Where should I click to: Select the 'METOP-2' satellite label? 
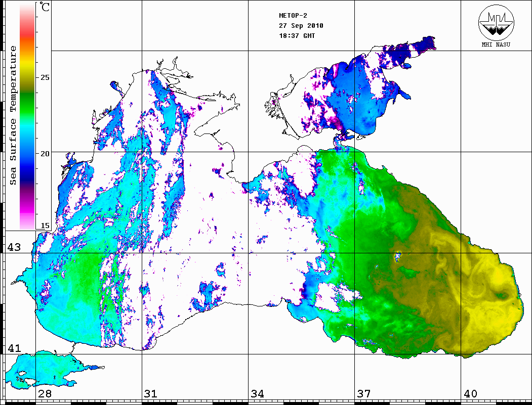293,16
